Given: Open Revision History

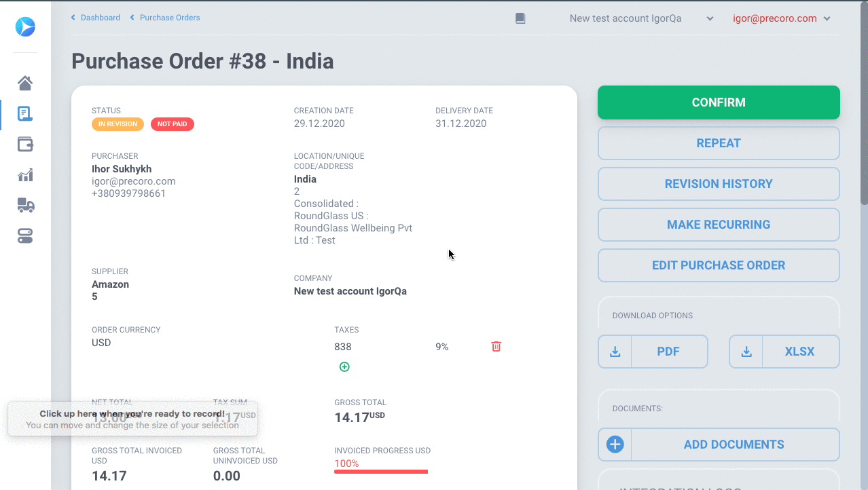Looking at the screenshot, I should click(x=719, y=184).
